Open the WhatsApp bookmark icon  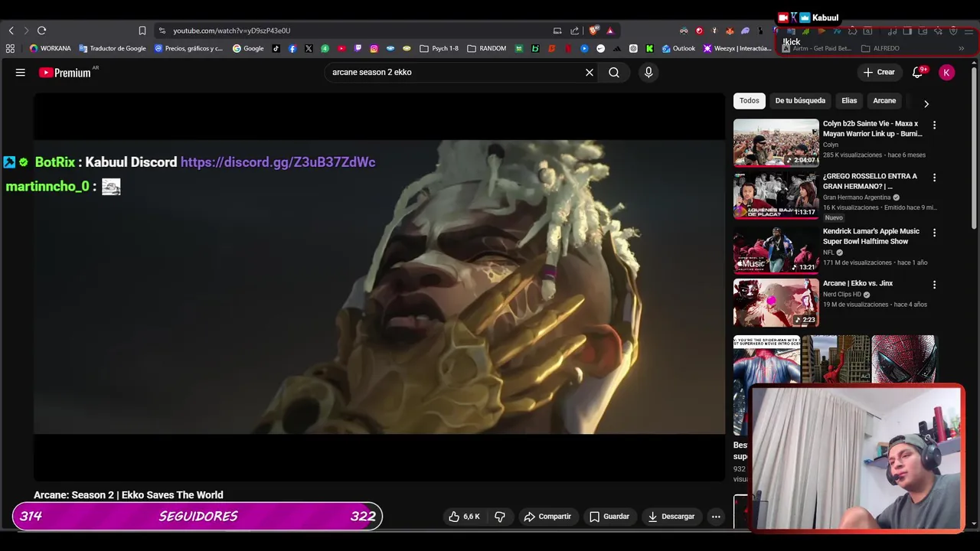[325, 48]
